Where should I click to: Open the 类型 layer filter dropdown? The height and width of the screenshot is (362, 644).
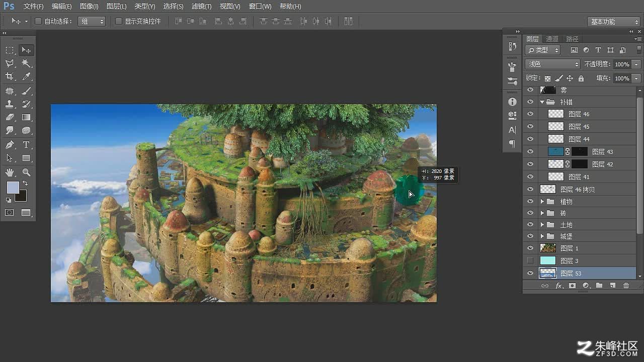[543, 50]
